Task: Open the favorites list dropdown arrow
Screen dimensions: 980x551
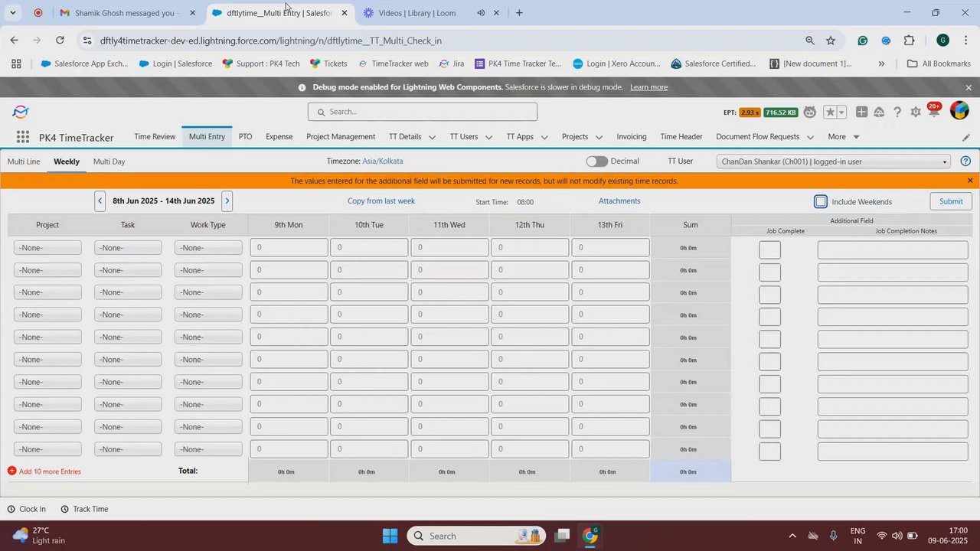Action: (841, 112)
